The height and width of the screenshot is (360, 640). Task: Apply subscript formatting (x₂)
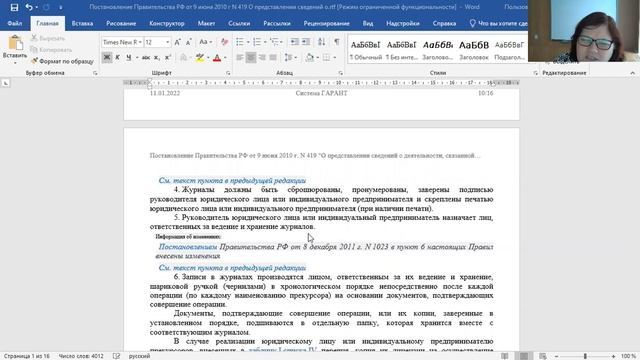tap(157, 58)
